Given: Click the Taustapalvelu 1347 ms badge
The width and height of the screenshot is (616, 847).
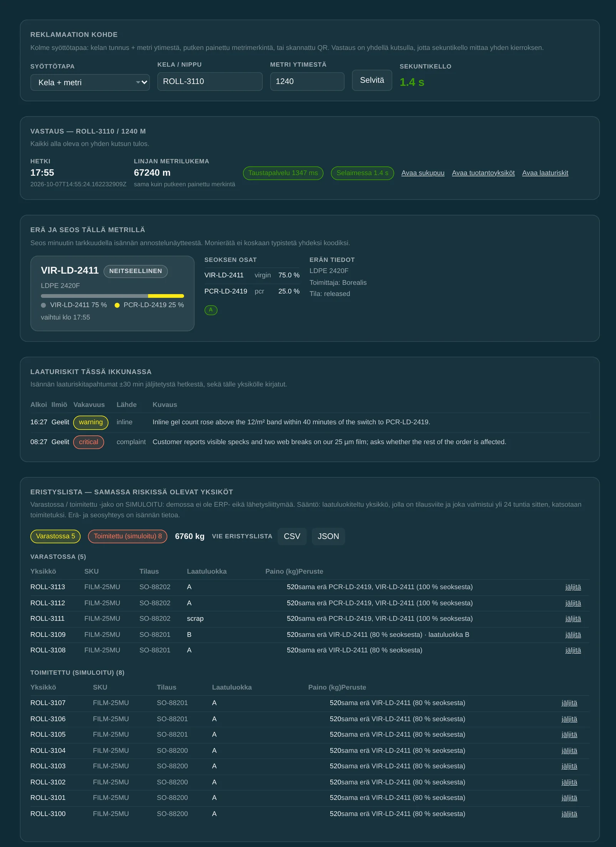Looking at the screenshot, I should tap(283, 173).
